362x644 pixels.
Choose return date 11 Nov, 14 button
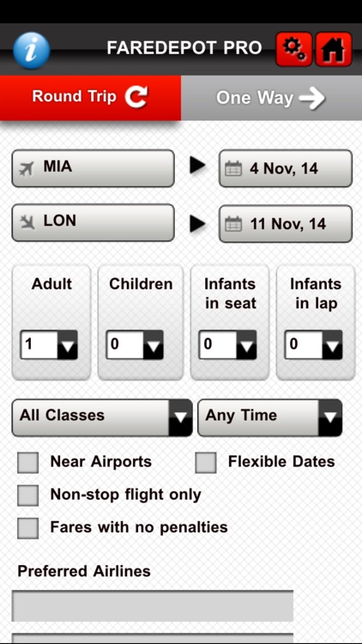(286, 224)
